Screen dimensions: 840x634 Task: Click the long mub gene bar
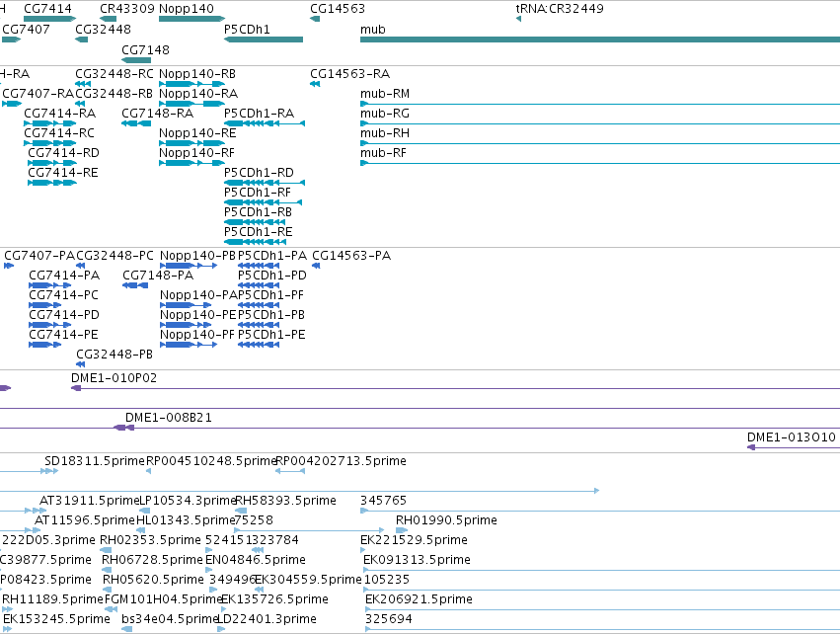(600, 40)
